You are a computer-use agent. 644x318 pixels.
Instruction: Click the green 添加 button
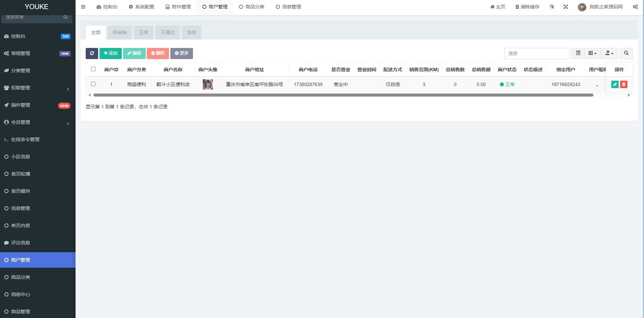(x=110, y=53)
